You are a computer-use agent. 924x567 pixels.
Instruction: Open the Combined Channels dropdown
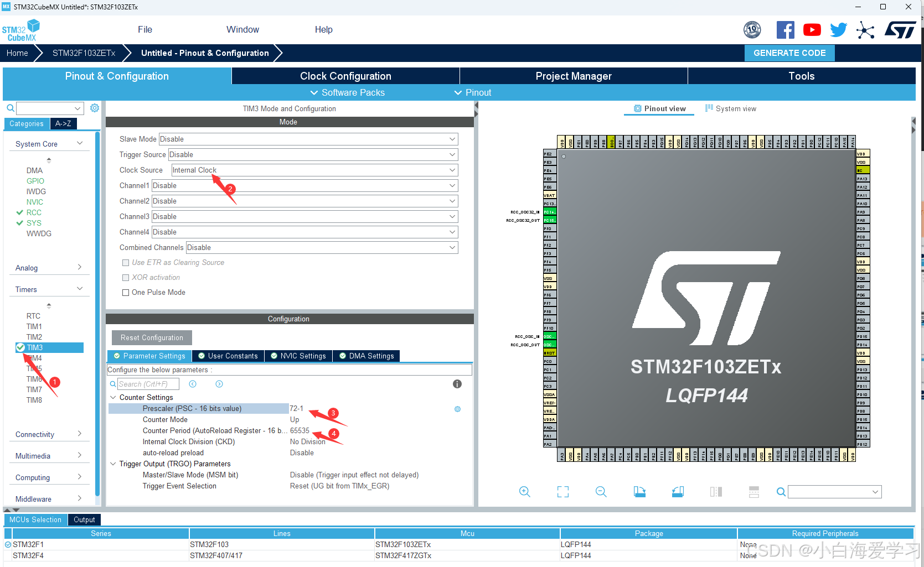[x=322, y=247]
